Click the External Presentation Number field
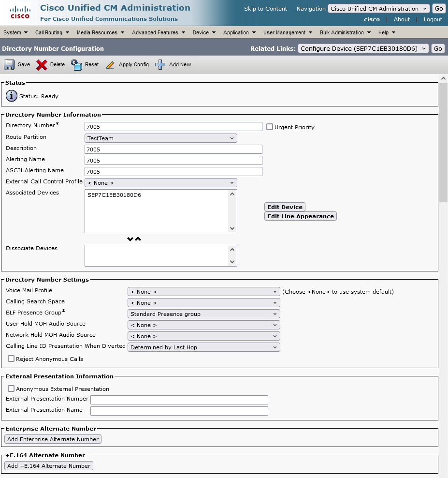The width and height of the screenshot is (448, 478). 179,400
